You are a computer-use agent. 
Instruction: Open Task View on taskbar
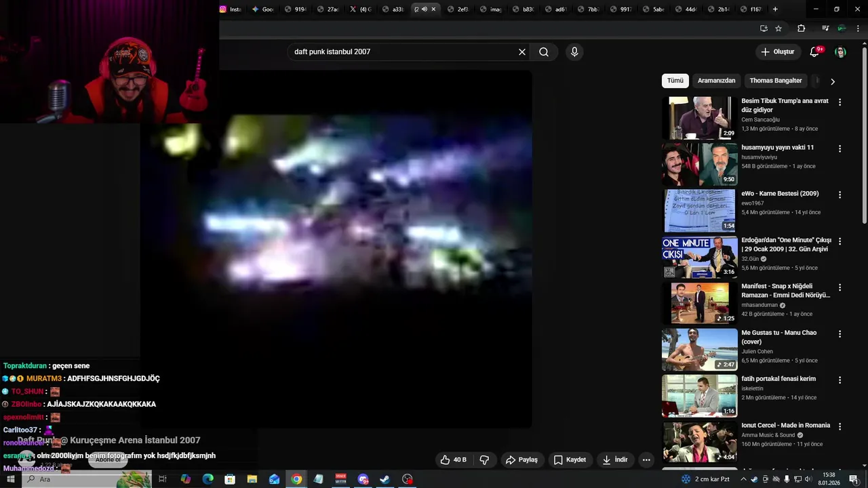pyautogui.click(x=163, y=479)
